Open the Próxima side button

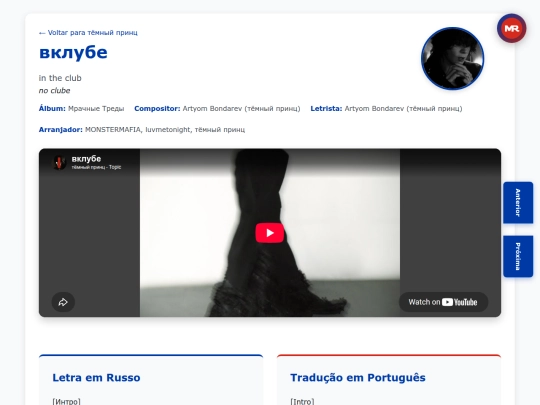point(518,256)
